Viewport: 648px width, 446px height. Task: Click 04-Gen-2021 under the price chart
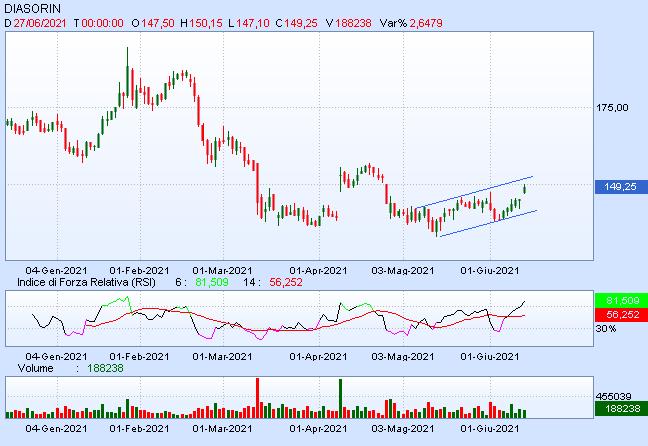coord(56,271)
